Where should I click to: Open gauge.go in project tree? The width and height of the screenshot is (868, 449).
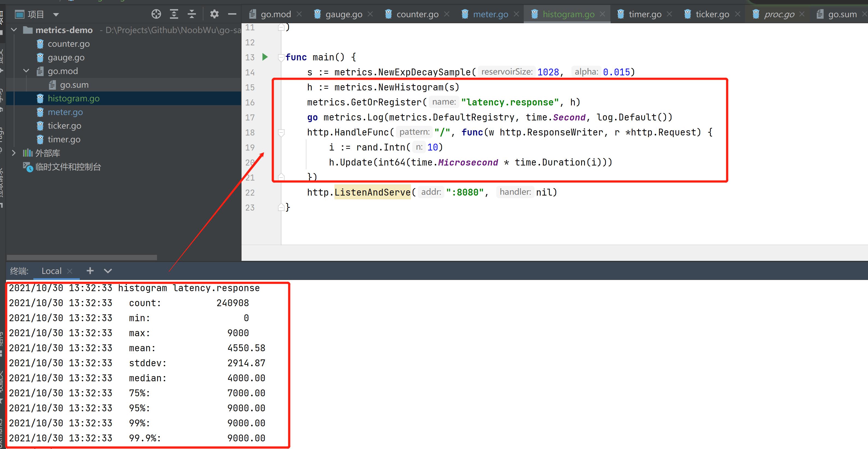click(66, 58)
